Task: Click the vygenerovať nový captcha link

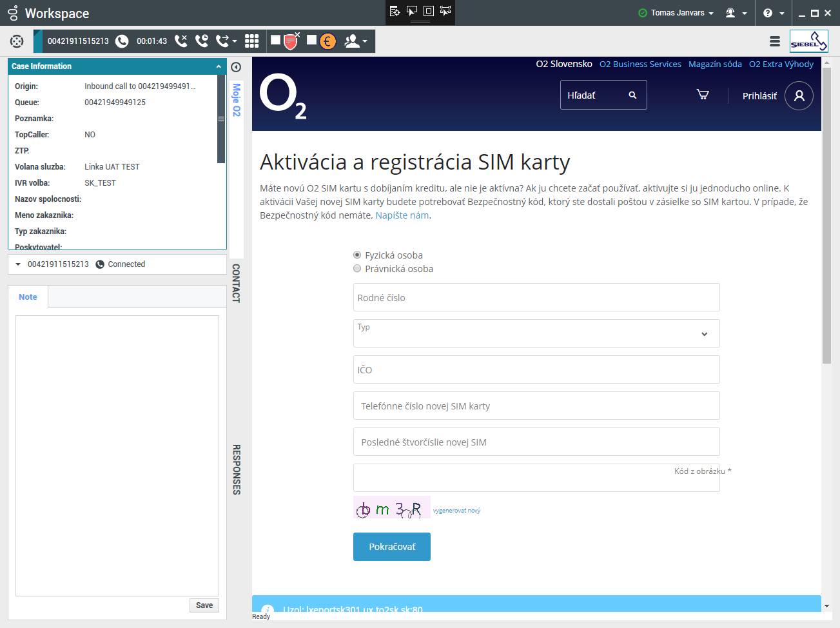Action: pyautogui.click(x=456, y=511)
